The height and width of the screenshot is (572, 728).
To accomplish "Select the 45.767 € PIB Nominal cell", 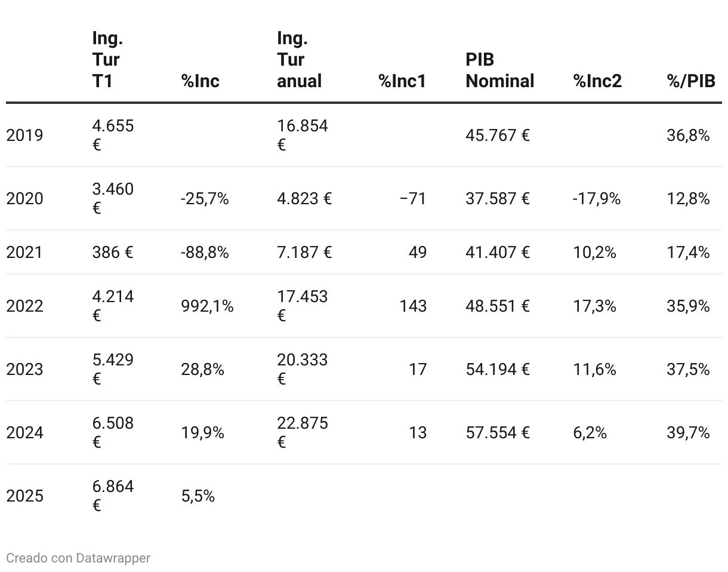I will pos(498,136).
